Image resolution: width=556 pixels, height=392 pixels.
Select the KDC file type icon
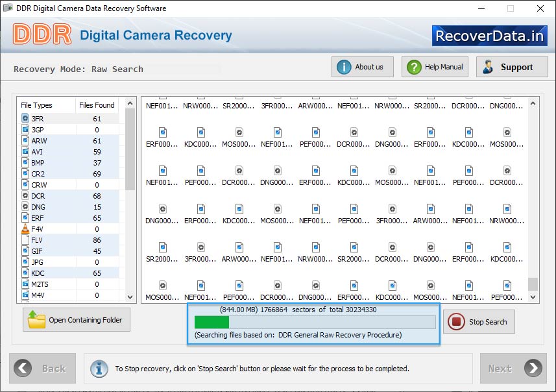25,273
